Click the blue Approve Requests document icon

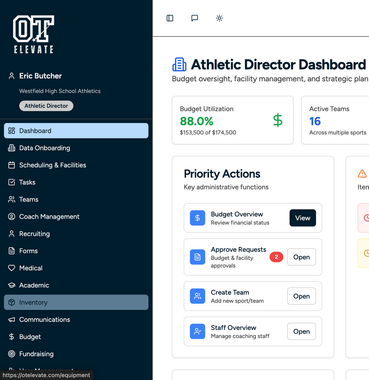[197, 257]
